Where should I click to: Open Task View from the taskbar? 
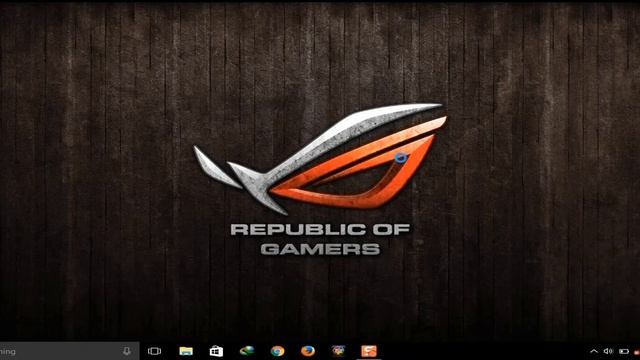click(154, 351)
